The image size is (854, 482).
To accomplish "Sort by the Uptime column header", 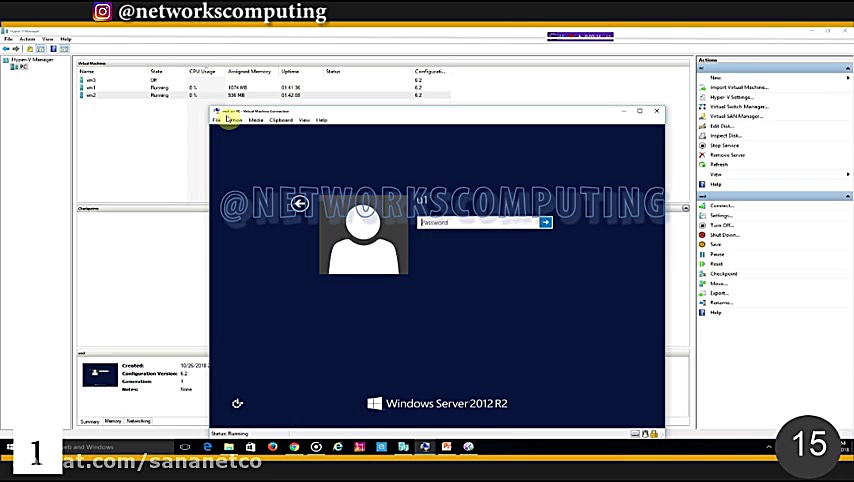I will pyautogui.click(x=290, y=71).
